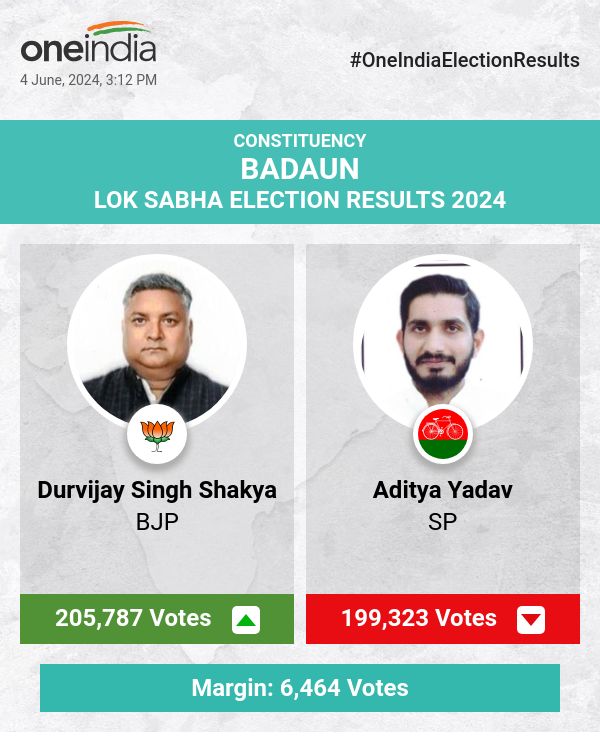Click the Margin: 6,464 Votes bar
Viewport: 600px width, 750px height.
(x=300, y=688)
